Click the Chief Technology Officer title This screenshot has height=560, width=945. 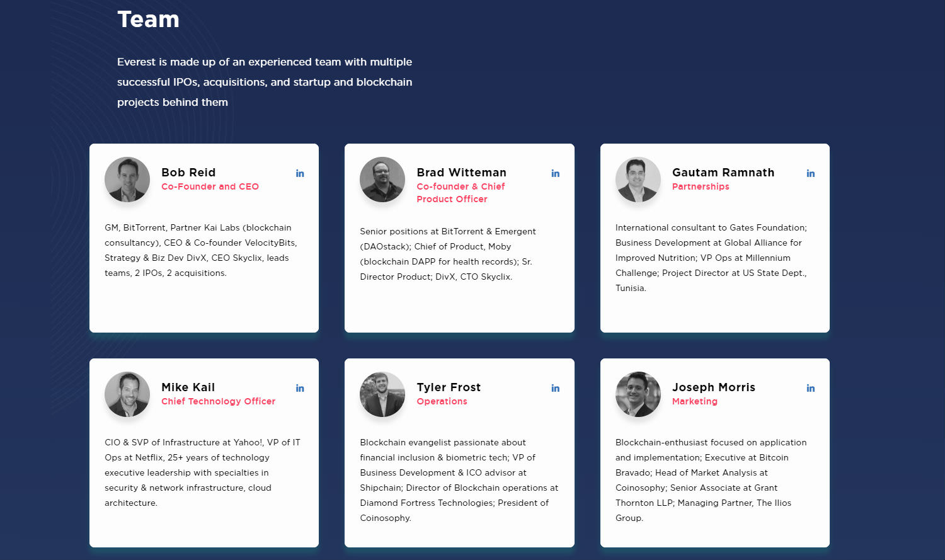click(218, 401)
